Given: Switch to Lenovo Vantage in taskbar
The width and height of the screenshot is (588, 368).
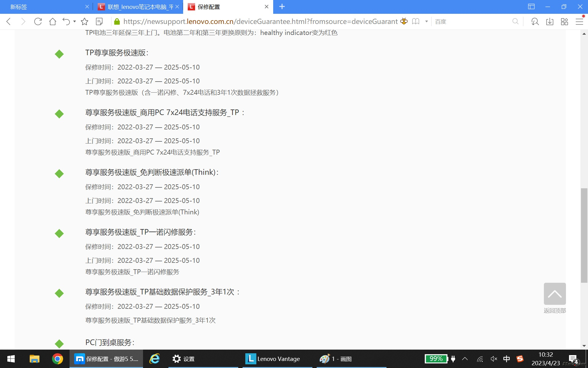Looking at the screenshot, I should click(277, 359).
